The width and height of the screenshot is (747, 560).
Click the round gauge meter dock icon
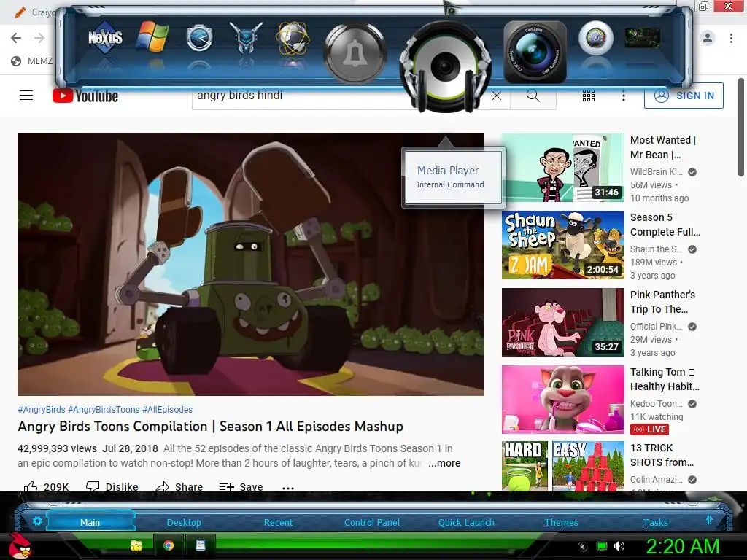coord(595,38)
